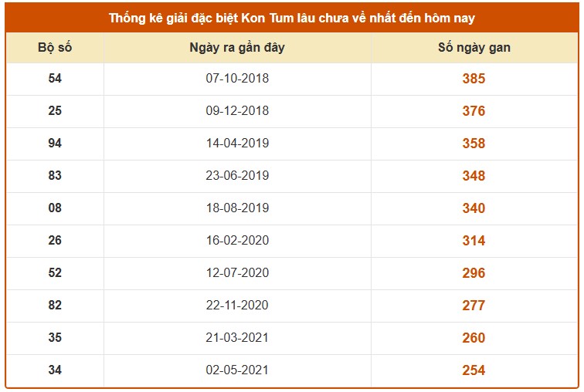Click the date 12-07-2020
Image resolution: width=584 pixels, height=392 pixels.
click(237, 273)
